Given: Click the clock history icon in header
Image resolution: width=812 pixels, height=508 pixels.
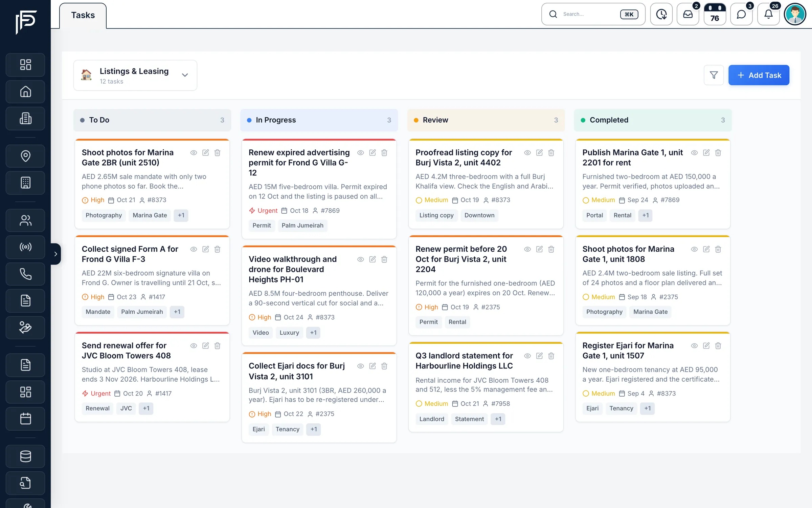Looking at the screenshot, I should tap(661, 14).
